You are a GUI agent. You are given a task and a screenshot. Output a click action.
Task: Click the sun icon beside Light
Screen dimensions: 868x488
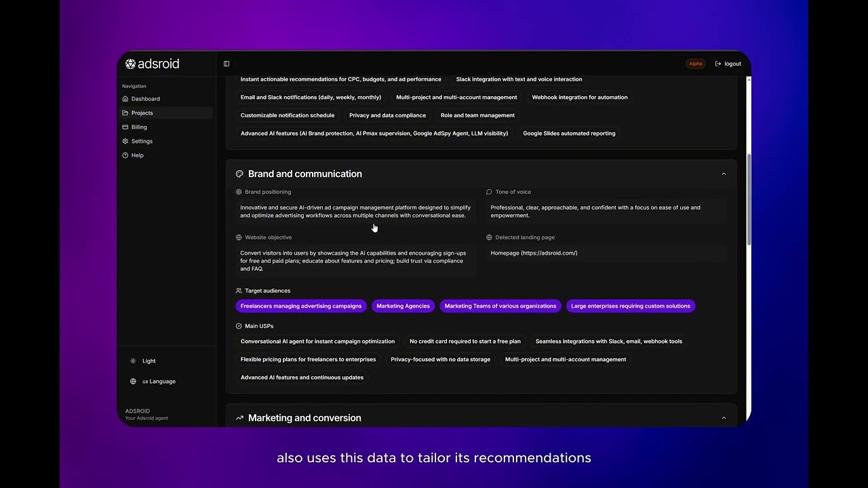point(133,361)
